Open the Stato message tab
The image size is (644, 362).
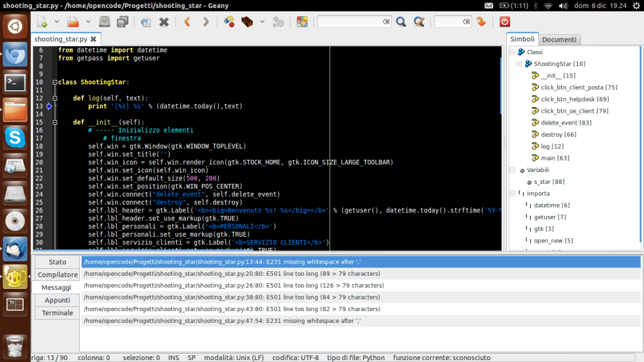point(57,262)
